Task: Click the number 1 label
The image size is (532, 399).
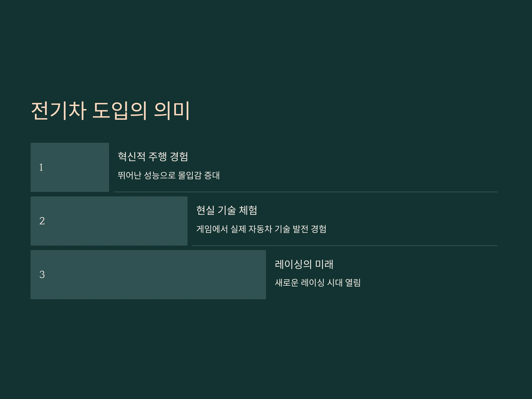Action: tap(41, 167)
